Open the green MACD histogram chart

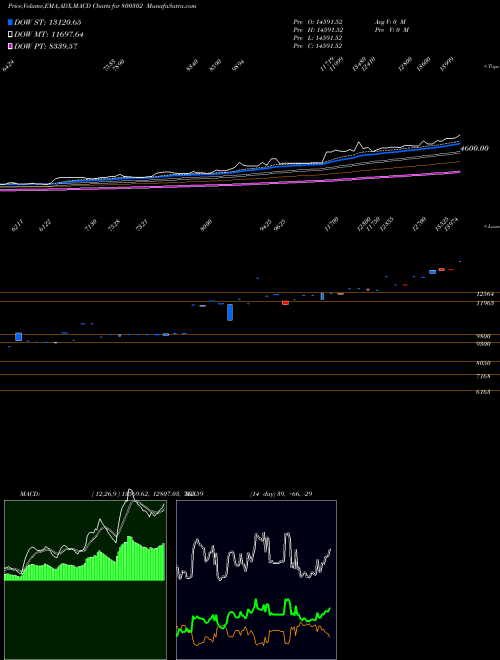(x=85, y=580)
